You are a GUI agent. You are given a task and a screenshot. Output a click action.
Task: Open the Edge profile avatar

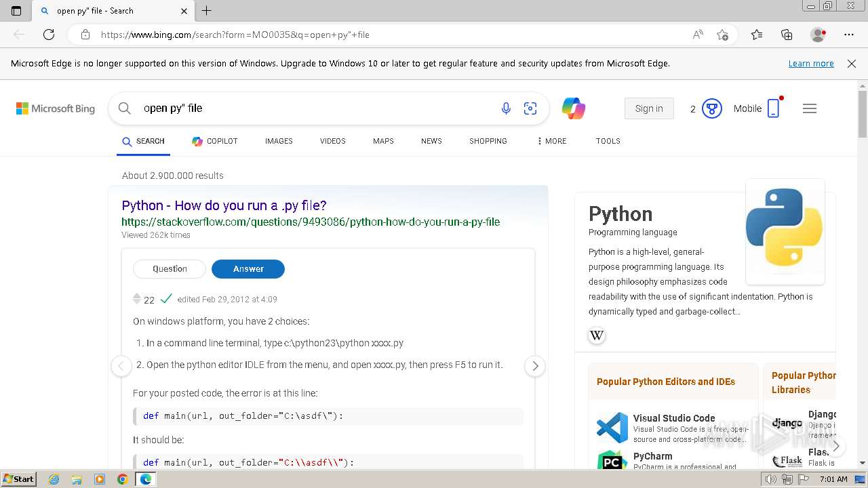click(818, 35)
